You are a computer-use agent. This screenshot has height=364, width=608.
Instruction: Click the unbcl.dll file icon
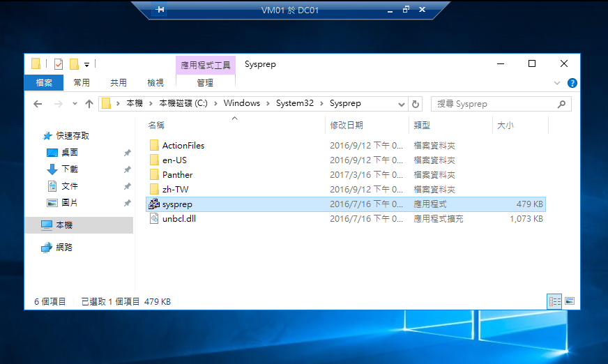pyautogui.click(x=154, y=219)
